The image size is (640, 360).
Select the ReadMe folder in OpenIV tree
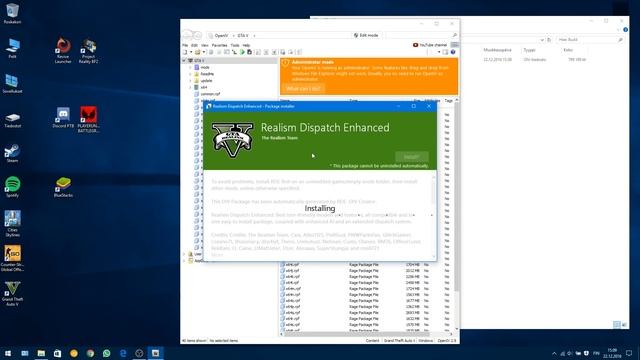207,74
